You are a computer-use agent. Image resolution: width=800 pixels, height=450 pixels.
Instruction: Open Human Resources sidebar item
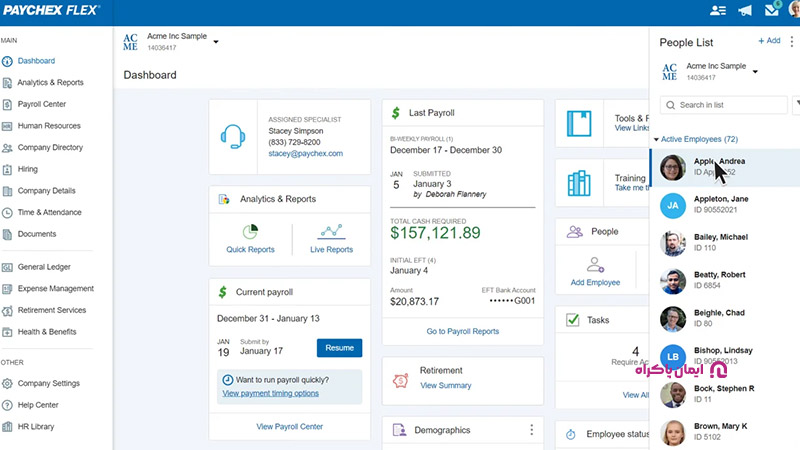49,126
